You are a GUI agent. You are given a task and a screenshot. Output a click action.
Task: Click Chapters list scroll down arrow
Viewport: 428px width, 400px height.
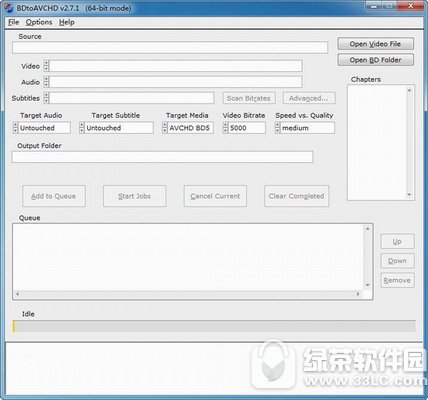tap(409, 195)
